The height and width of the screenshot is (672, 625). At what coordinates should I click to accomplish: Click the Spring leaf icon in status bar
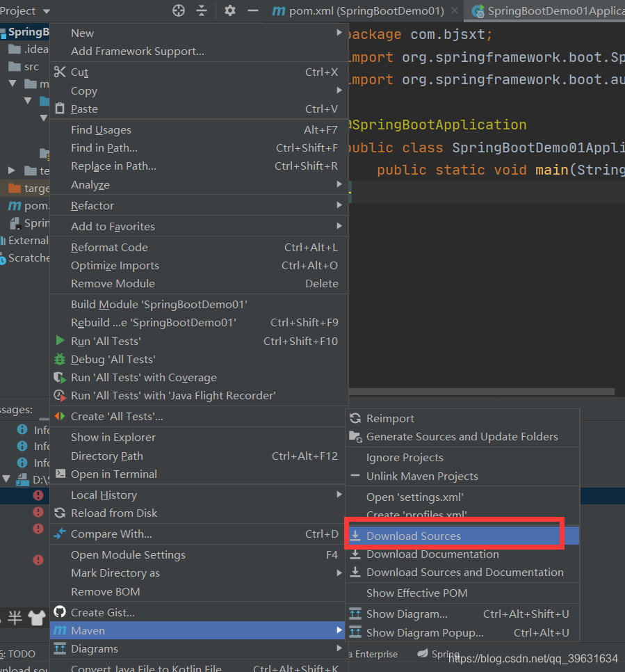[x=423, y=653]
